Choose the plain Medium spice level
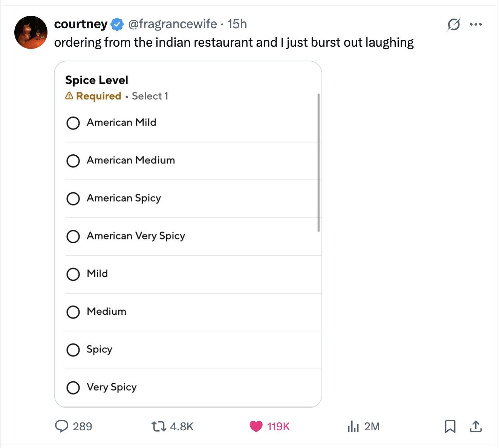Screen dimensions: 499x448 (73, 312)
